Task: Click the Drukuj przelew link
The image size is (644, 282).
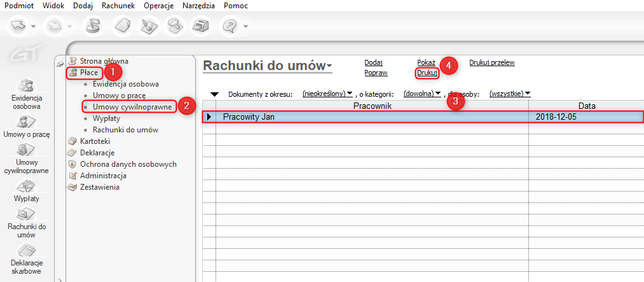Action: [x=491, y=62]
